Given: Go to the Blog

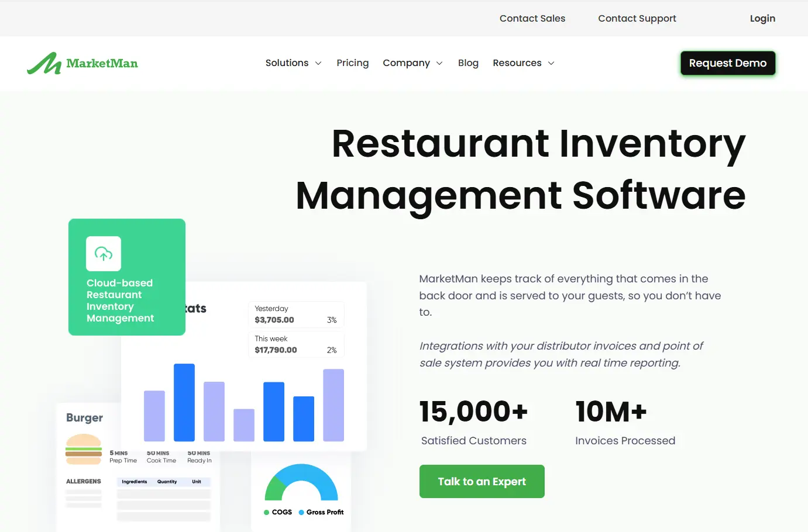Looking at the screenshot, I should click(x=468, y=63).
